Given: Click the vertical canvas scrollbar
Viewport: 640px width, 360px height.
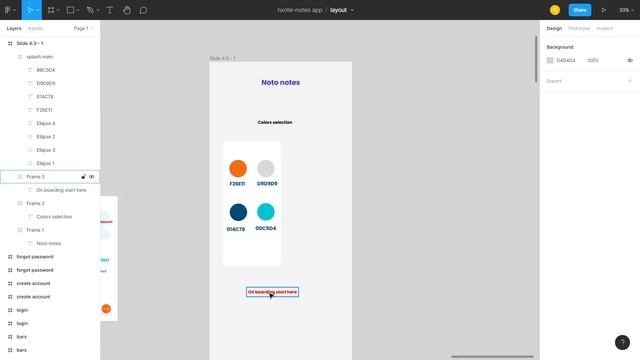Looking at the screenshot, I should click(536, 60).
